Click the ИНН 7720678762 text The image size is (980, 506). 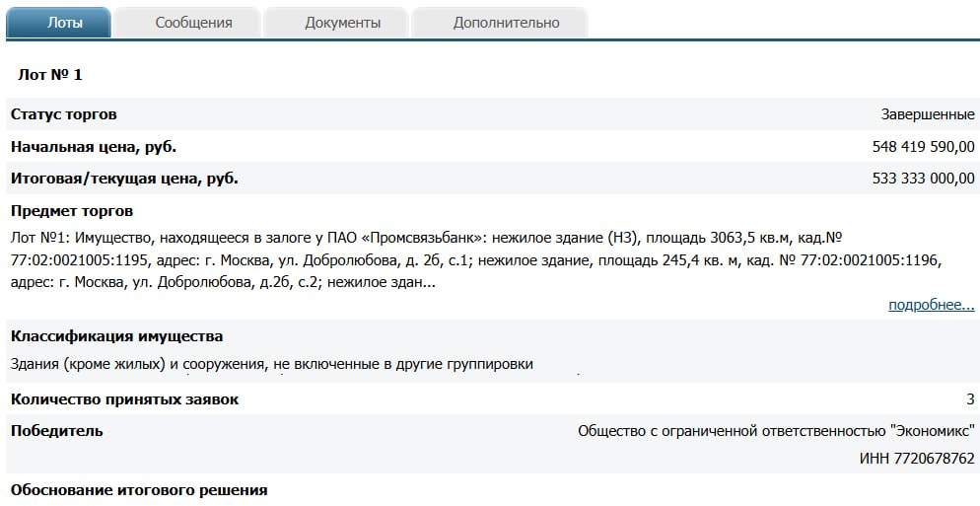(x=917, y=459)
